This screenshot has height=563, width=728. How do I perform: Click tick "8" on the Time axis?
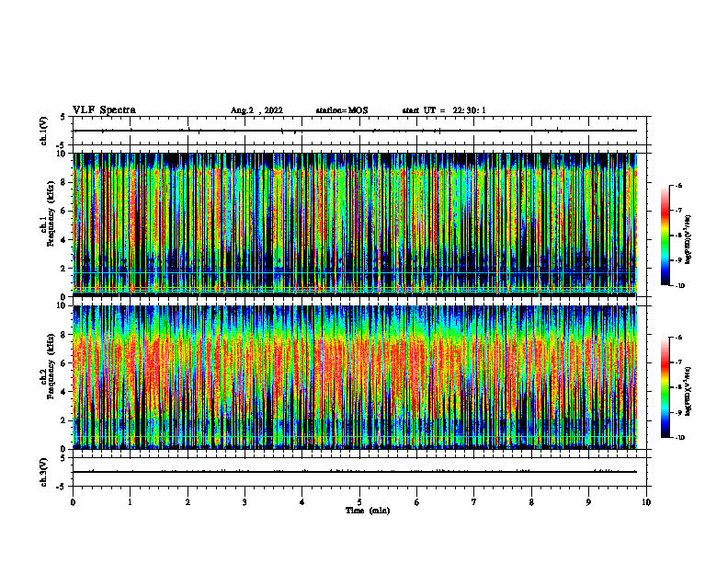[531, 502]
